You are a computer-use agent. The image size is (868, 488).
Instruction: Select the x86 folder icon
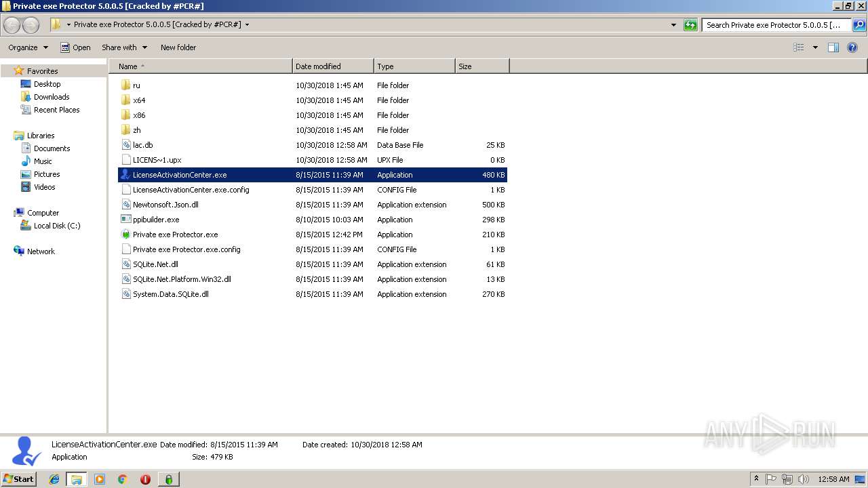click(x=125, y=115)
